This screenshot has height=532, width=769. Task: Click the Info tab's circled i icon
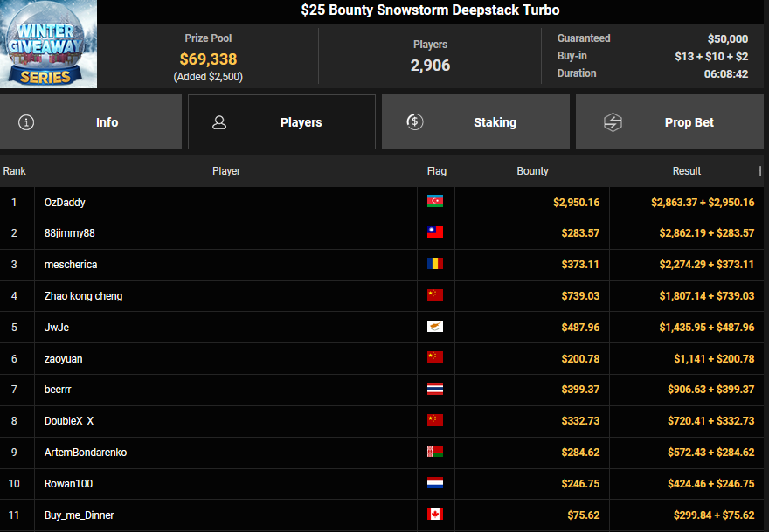click(26, 122)
